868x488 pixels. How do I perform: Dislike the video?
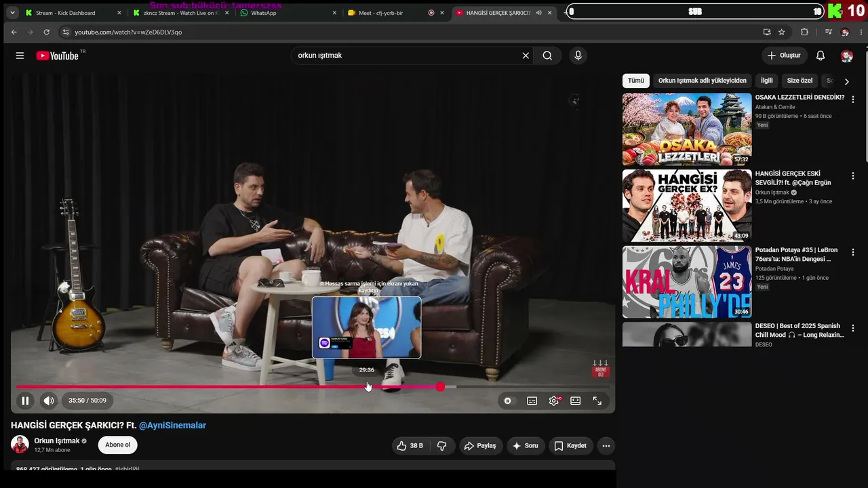pyautogui.click(x=442, y=445)
